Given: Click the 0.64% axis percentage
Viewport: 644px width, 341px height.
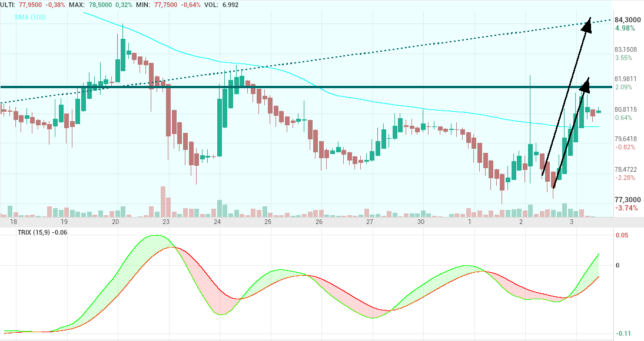Looking at the screenshot, I should coord(624,118).
